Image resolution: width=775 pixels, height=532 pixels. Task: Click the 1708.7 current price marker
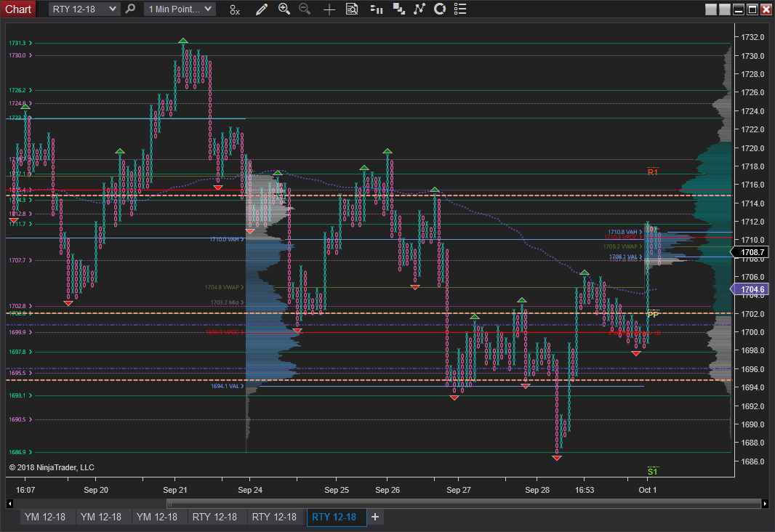(x=750, y=252)
